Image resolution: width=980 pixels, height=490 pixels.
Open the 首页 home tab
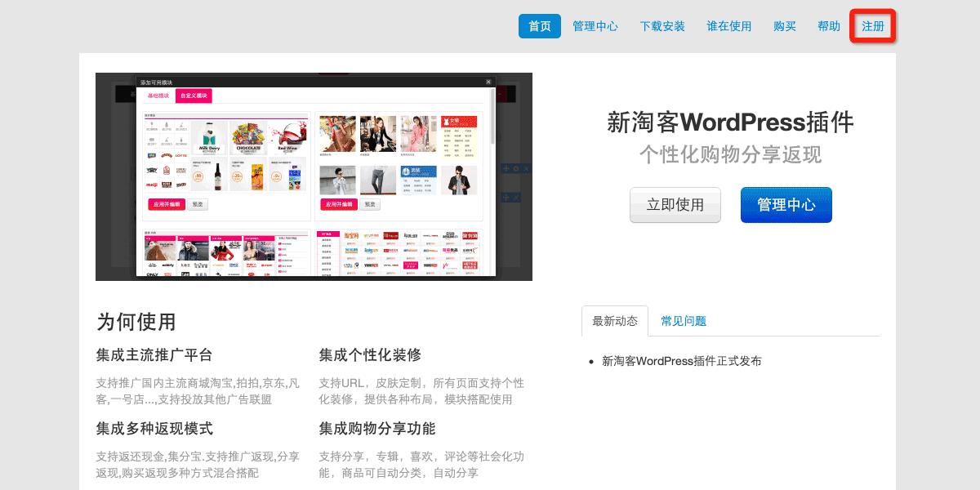click(540, 26)
